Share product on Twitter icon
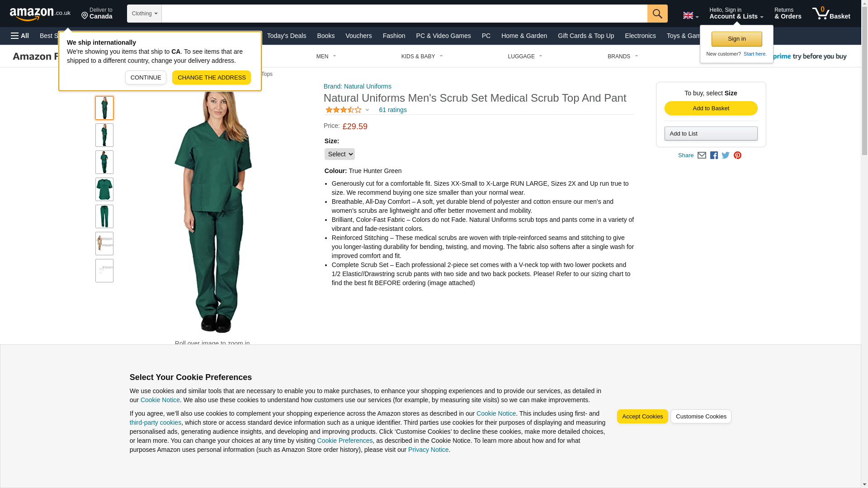The width and height of the screenshot is (868, 488). 726,155
